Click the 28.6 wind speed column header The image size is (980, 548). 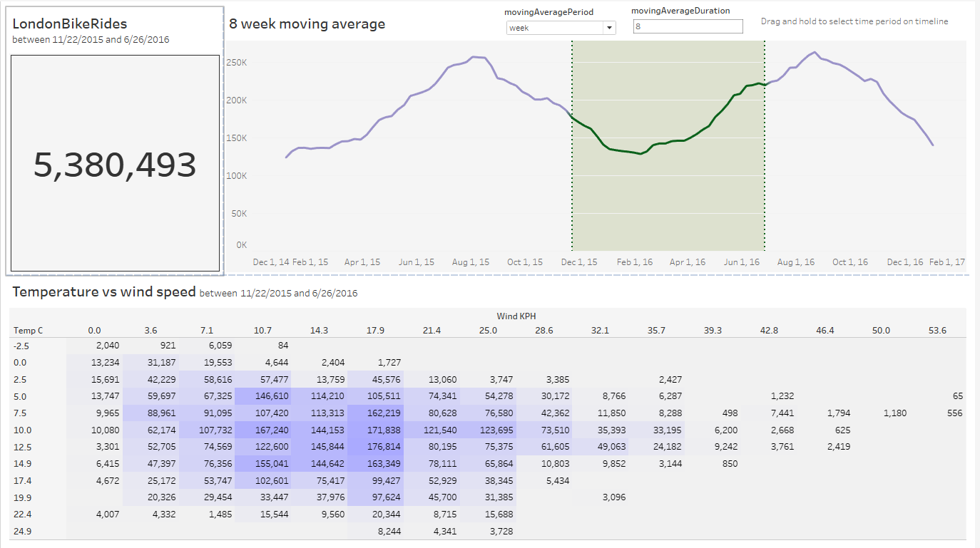click(543, 331)
